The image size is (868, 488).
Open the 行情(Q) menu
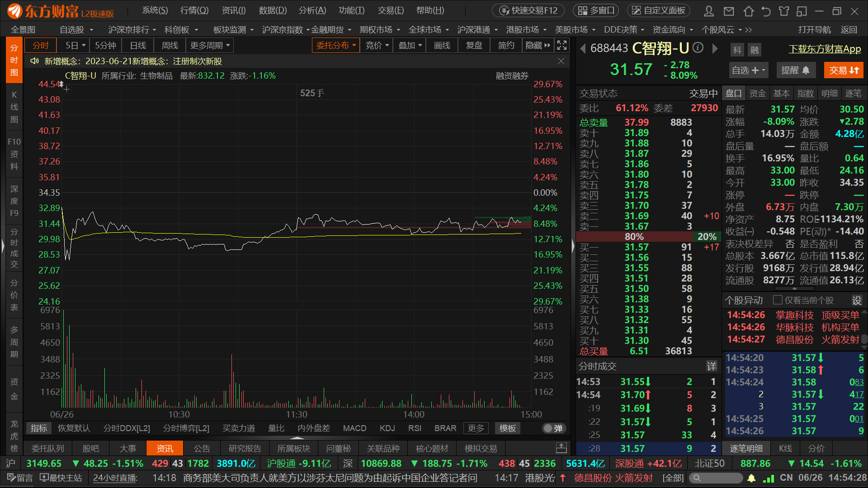[x=194, y=10]
